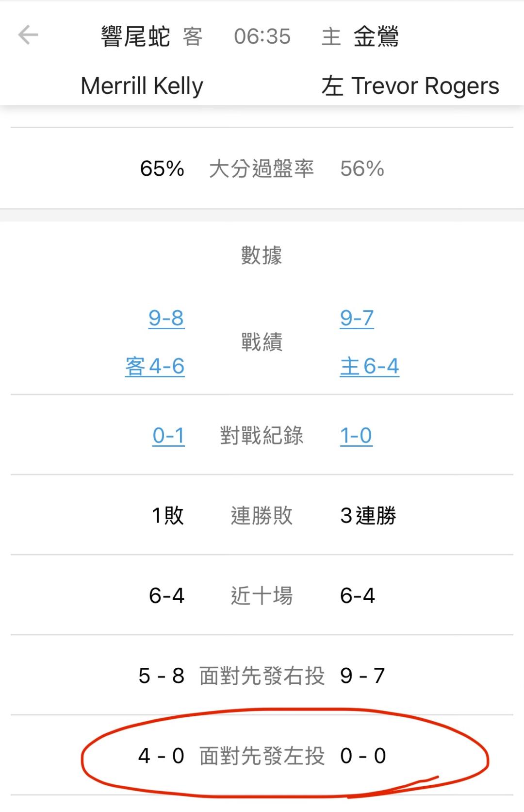Open the 主6-4 home record link
The width and height of the screenshot is (524, 812).
pos(369,366)
